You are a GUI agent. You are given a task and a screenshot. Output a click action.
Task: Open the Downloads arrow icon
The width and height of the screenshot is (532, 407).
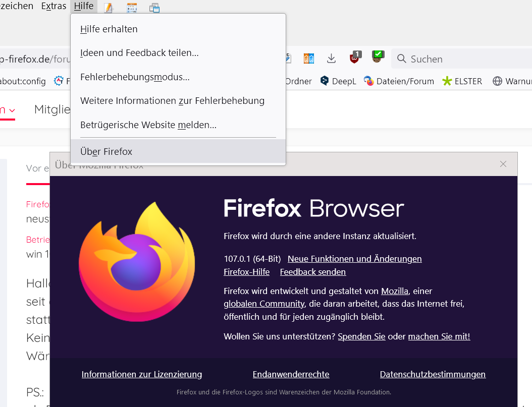click(x=331, y=59)
